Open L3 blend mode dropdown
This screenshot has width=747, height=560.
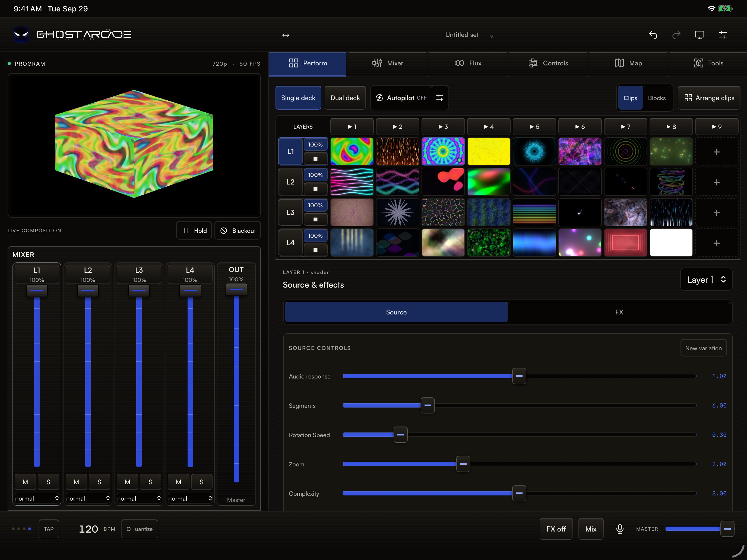click(139, 499)
